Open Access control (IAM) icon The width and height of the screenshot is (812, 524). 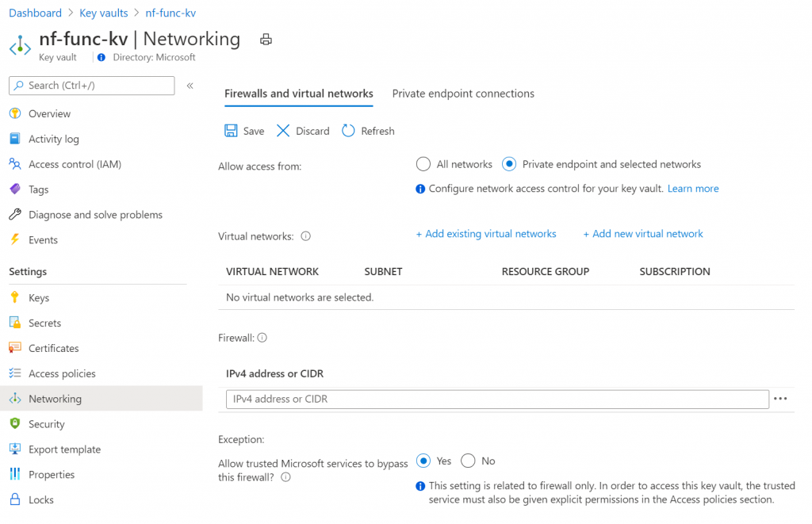click(15, 164)
